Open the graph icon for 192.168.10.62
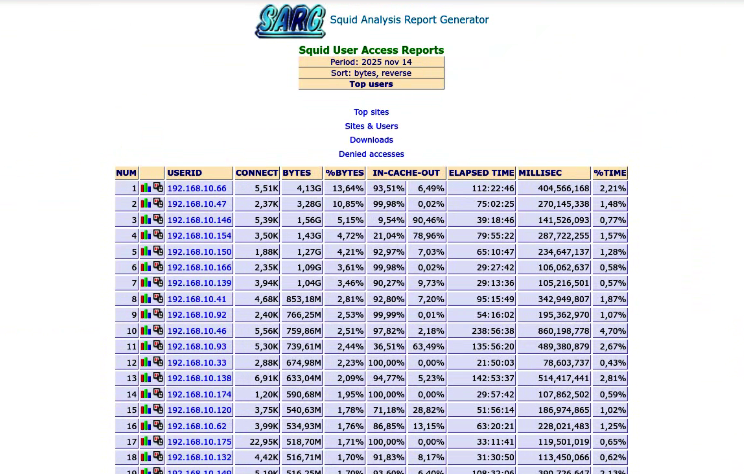This screenshot has width=744, height=474. 146,426
